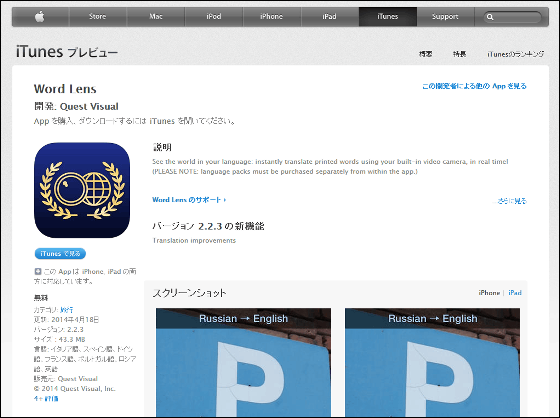Click the 4+ rating link
Viewport: 560px width, 418px height.
tap(46, 398)
